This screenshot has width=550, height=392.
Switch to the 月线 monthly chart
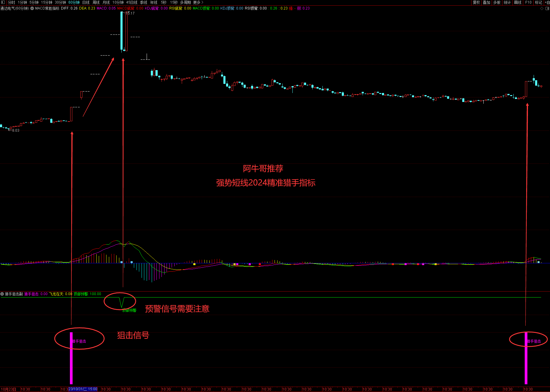[x=106, y=2]
